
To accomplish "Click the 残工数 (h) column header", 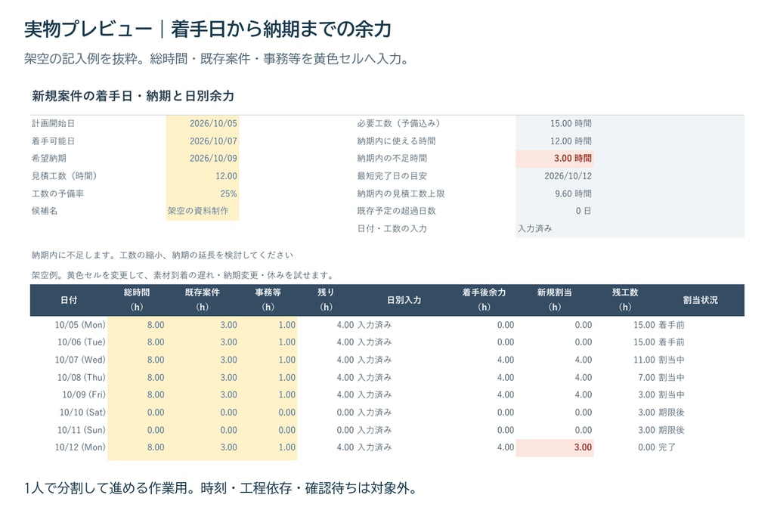I will (625, 300).
